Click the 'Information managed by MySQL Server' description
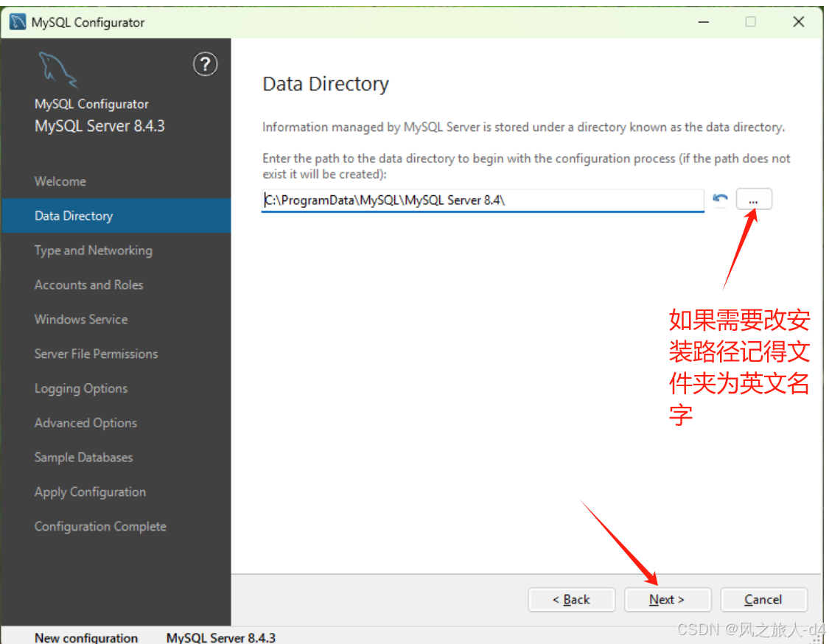Image resolution: width=829 pixels, height=644 pixels. pos(523,127)
